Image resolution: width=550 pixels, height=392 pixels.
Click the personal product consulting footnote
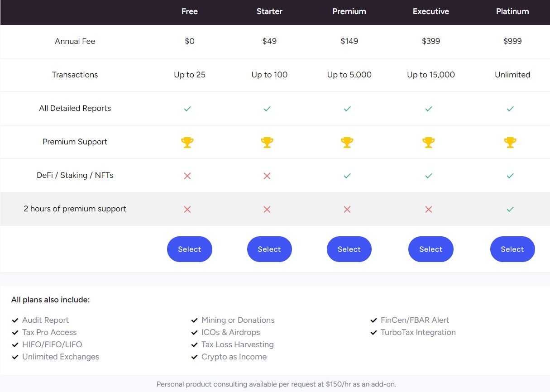click(276, 384)
